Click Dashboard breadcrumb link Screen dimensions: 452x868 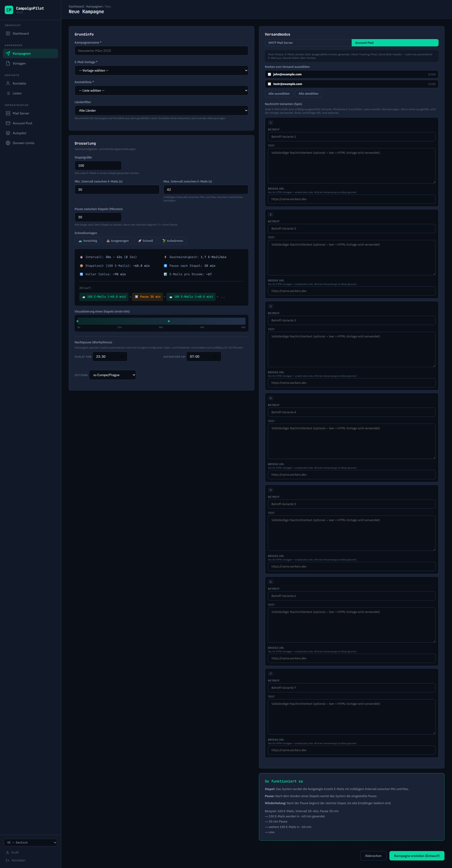pos(76,6)
